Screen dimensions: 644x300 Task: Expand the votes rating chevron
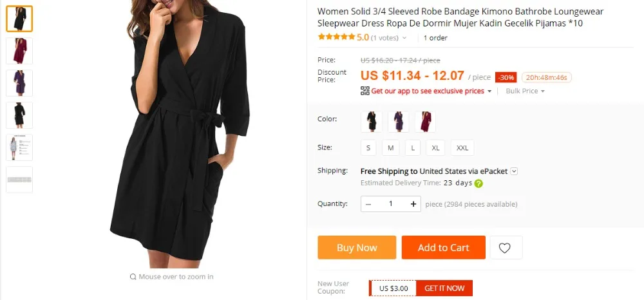click(x=404, y=38)
